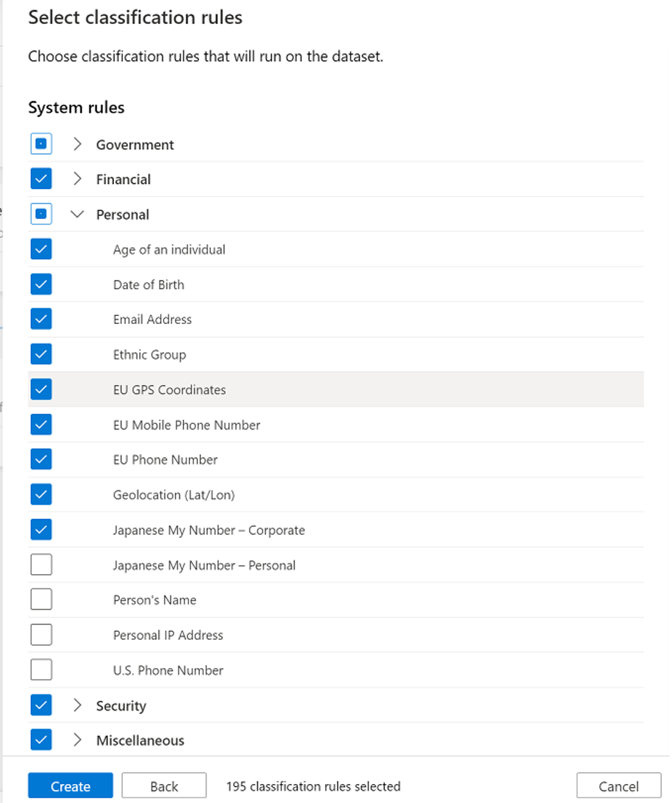Image resolution: width=672 pixels, height=803 pixels.
Task: Disable the Security category checkbox
Action: [40, 705]
